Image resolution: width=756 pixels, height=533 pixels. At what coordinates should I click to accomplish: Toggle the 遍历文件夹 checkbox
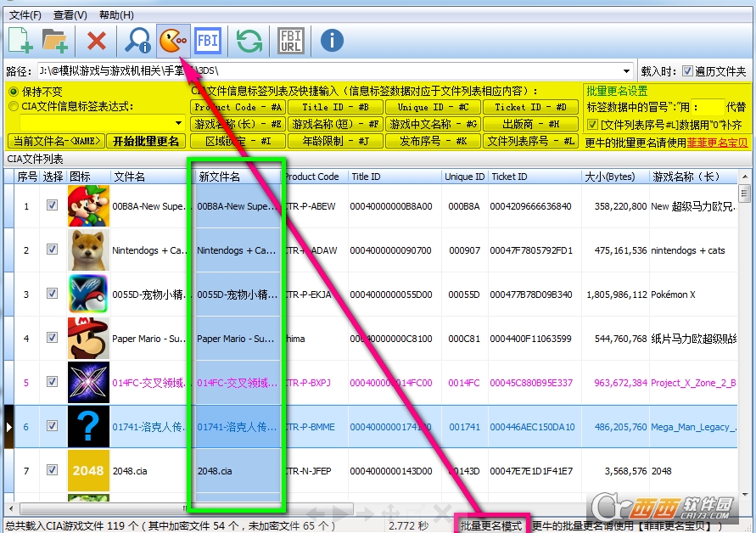click(x=687, y=71)
